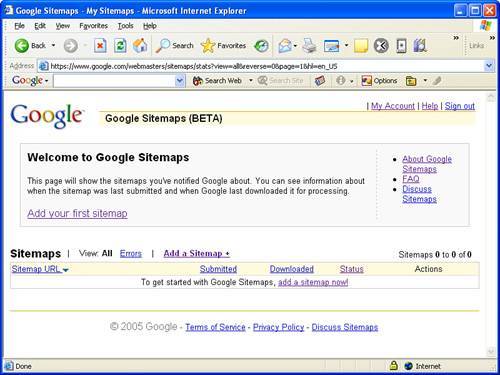Click the Google toolbar search input field
Viewport: 500px width, 375px height.
coord(115,81)
